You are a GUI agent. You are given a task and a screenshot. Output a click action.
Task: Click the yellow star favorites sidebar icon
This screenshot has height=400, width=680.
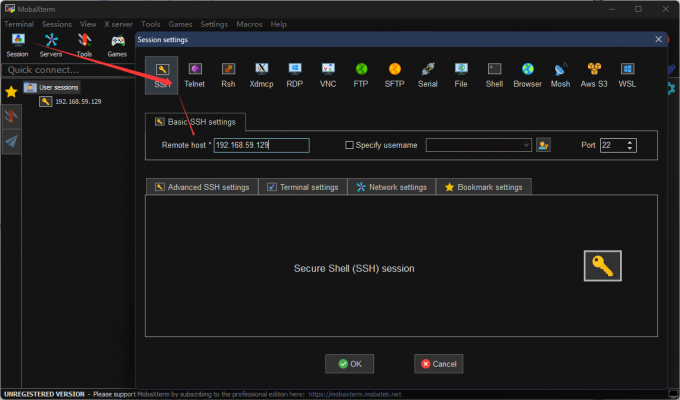coord(11,92)
